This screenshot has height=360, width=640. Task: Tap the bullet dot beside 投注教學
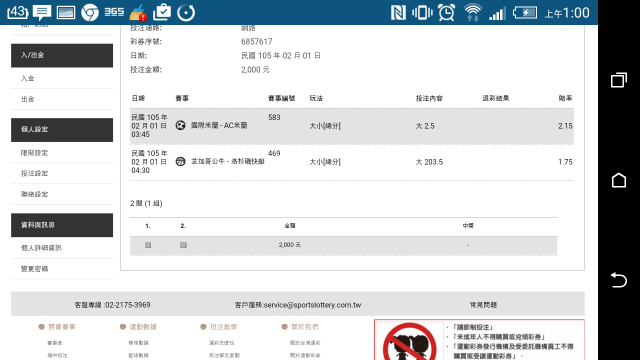click(203, 327)
